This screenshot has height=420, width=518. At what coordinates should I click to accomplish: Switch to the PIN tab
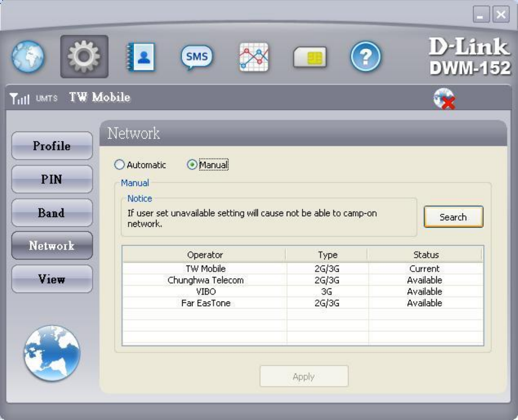[52, 179]
